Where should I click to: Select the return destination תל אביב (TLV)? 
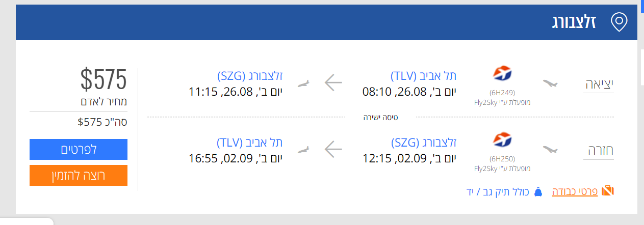point(250,142)
